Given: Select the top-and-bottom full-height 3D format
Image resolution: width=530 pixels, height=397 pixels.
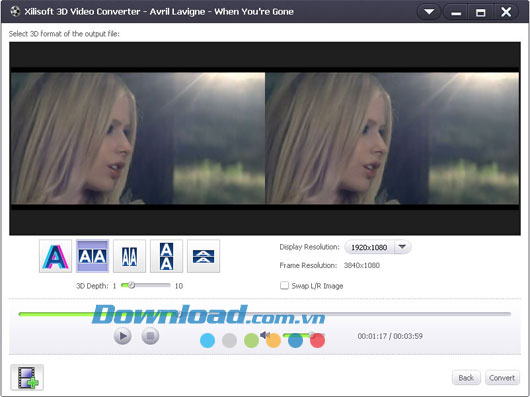Looking at the screenshot, I should tap(166, 256).
